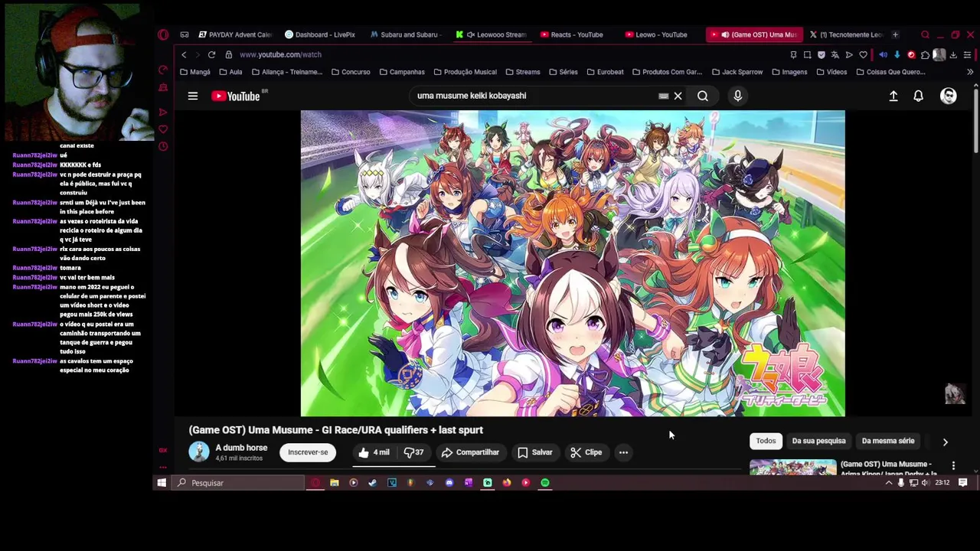980x551 pixels.
Task: Open options for Arima Kinen suggested video
Action: pos(953,465)
